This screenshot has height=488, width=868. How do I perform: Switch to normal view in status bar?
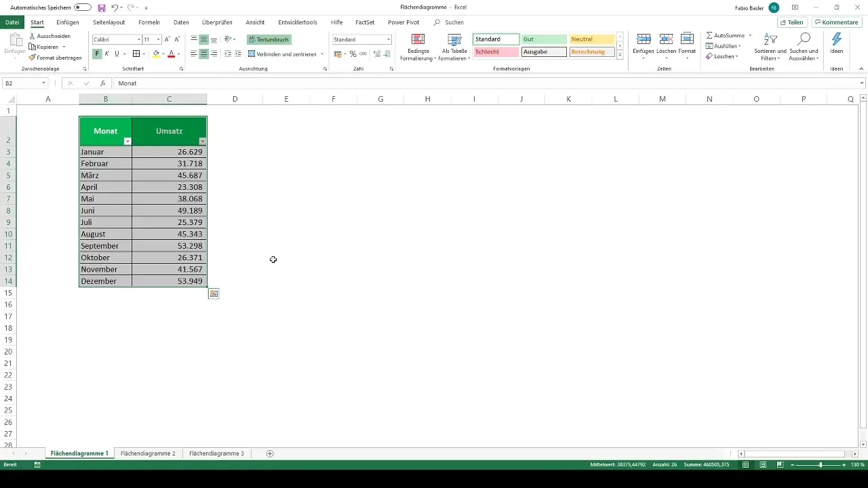click(x=746, y=465)
